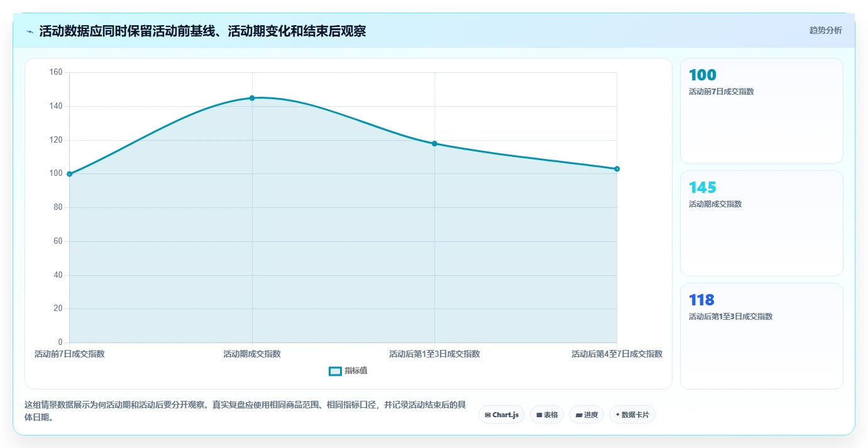868x448 pixels.
Task: Click the 118 value card
Action: click(x=761, y=336)
